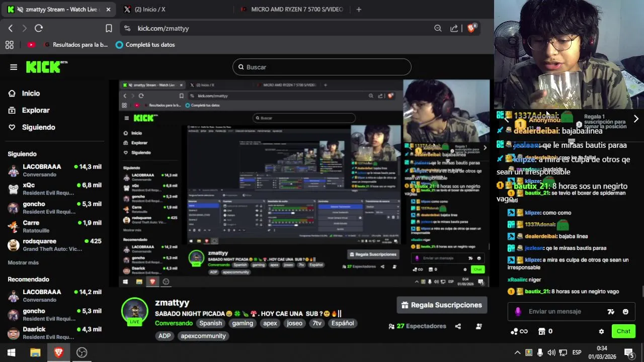The width and height of the screenshot is (644, 362).
Task: Click the Buscar search field
Action: 322,67
